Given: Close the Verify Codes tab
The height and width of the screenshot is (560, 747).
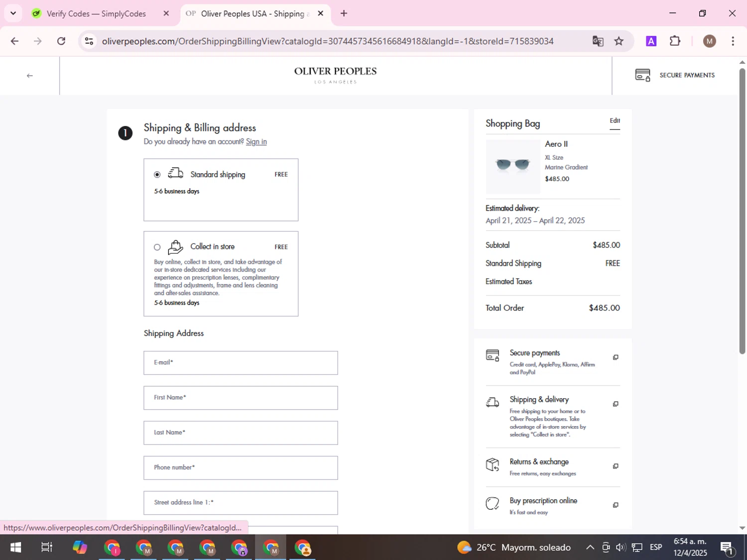Looking at the screenshot, I should tap(166, 13).
